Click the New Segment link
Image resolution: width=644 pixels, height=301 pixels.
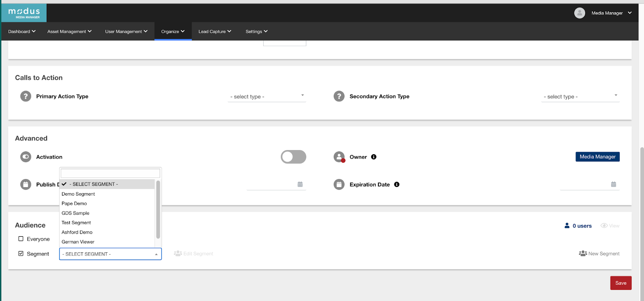[x=599, y=254]
